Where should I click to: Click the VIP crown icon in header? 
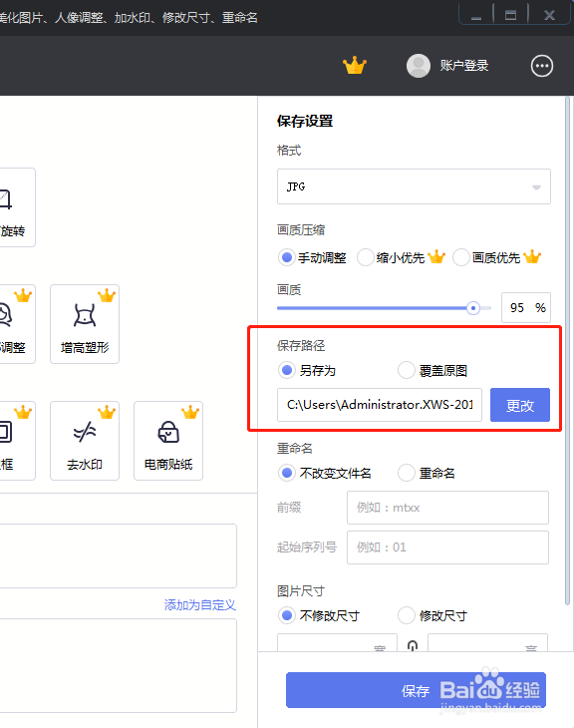(x=355, y=66)
